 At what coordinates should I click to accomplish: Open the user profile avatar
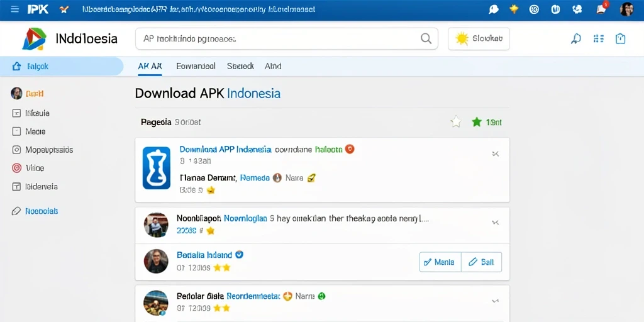pyautogui.click(x=626, y=9)
